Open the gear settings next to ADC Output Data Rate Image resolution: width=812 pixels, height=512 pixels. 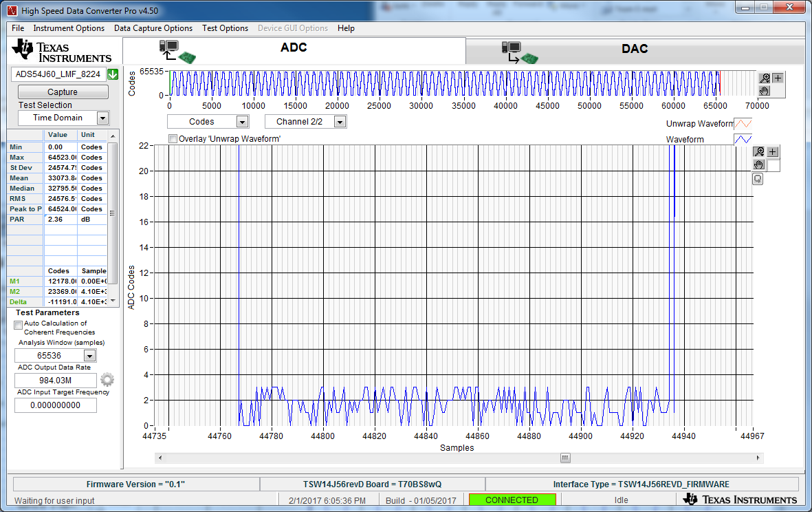107,380
